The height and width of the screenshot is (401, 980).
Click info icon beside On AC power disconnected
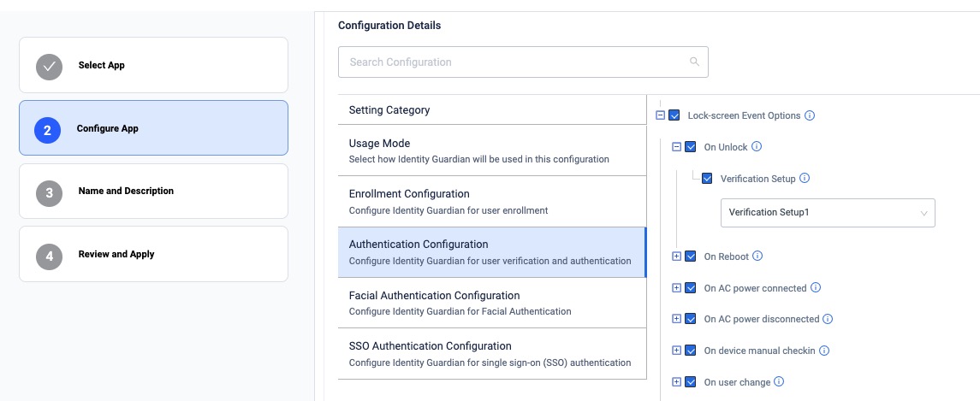coord(828,319)
